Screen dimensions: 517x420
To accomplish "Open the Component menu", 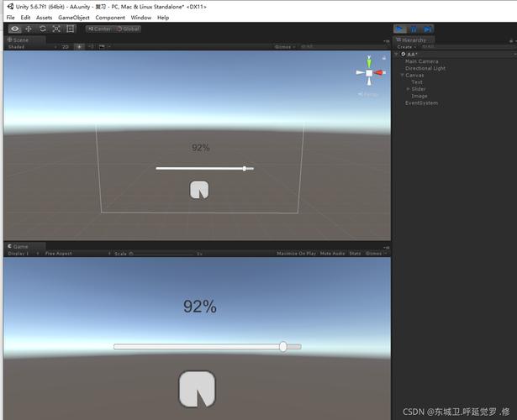I will click(x=110, y=18).
